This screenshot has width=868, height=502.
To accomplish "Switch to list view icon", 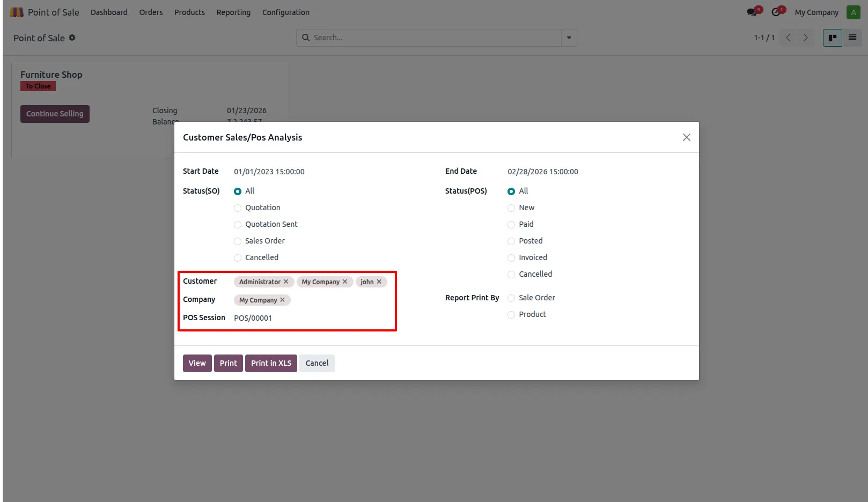I will [x=852, y=38].
